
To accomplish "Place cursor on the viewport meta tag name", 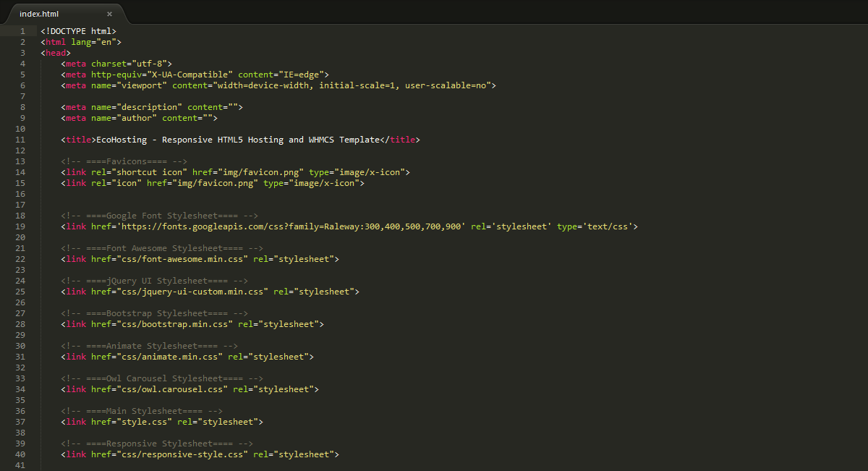I will click(x=145, y=85).
